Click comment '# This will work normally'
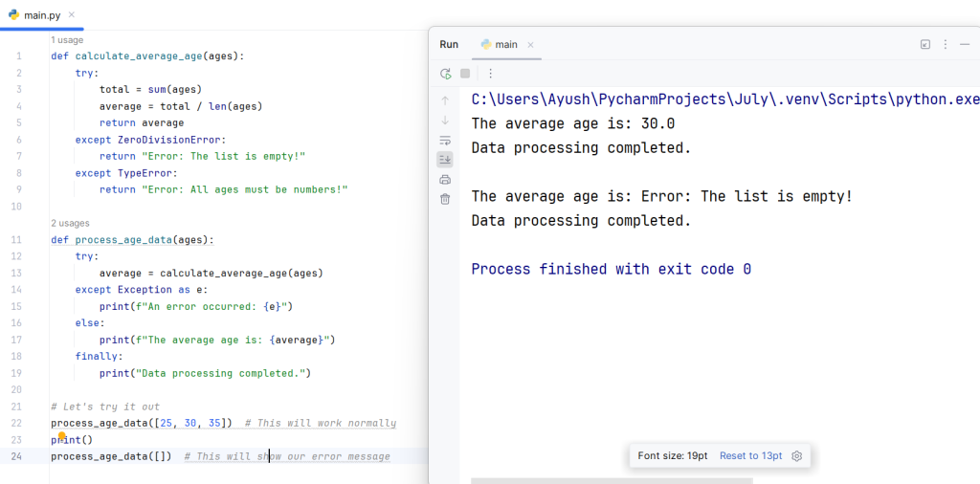 click(321, 424)
